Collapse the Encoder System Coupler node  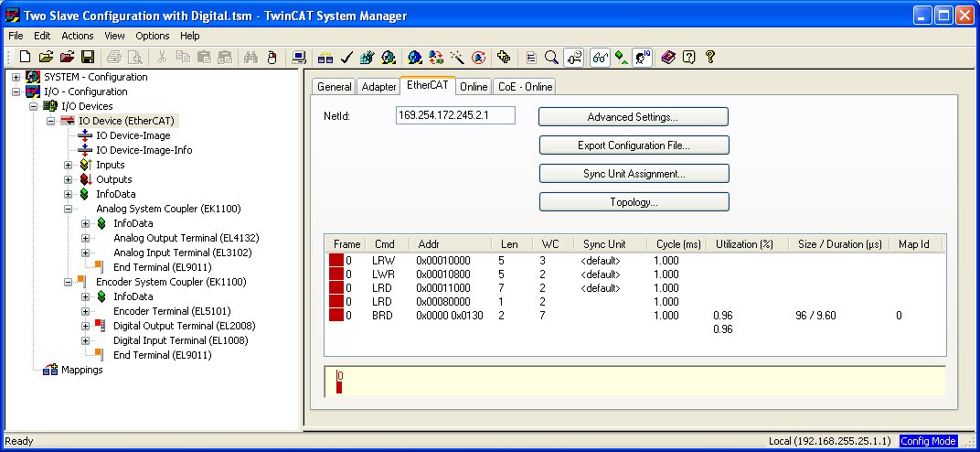pyautogui.click(x=69, y=282)
